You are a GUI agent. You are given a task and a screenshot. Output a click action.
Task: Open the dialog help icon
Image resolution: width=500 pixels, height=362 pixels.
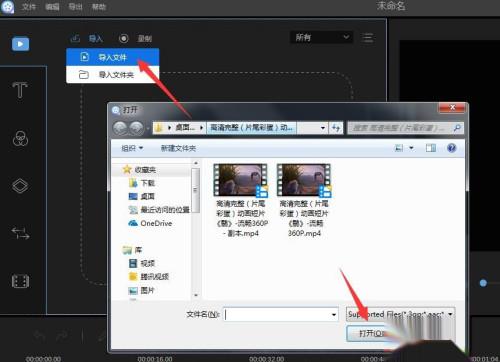[x=451, y=148]
